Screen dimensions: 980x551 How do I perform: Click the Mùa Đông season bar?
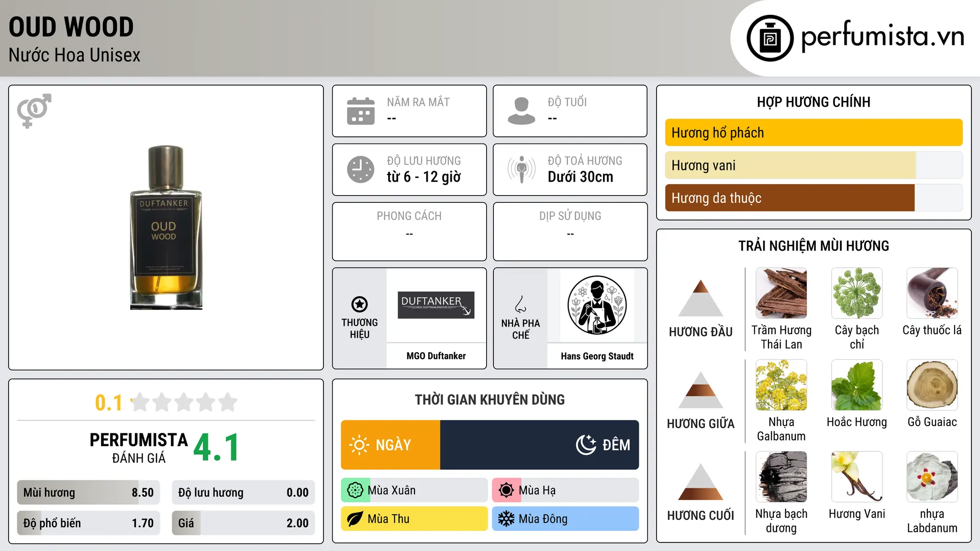566,519
